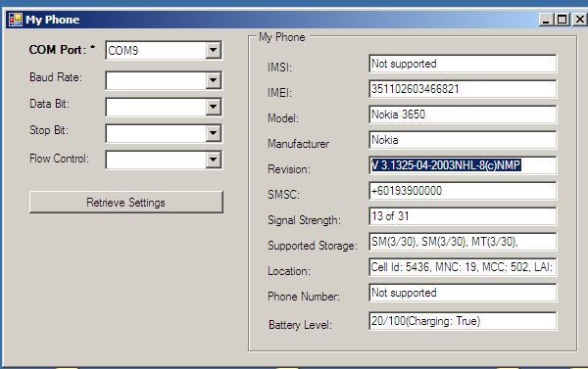This screenshot has width=588, height=369.
Task: Click the Manufacturer field showing Nokia
Action: pyautogui.click(x=463, y=140)
